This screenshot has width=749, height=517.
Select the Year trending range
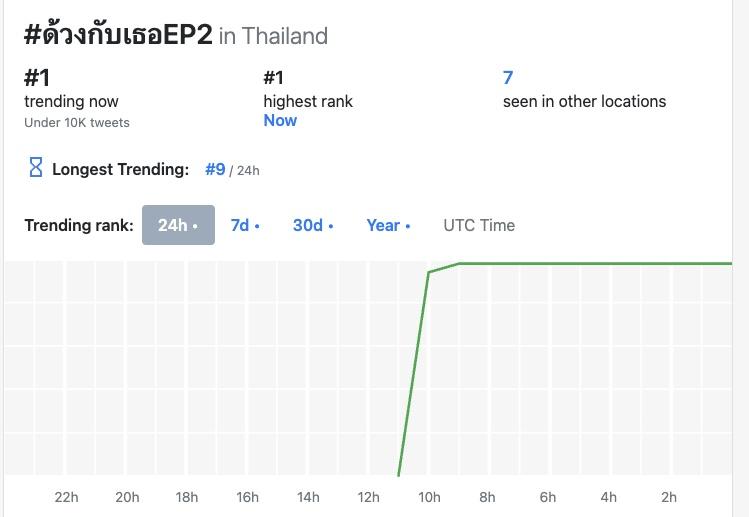[388, 225]
